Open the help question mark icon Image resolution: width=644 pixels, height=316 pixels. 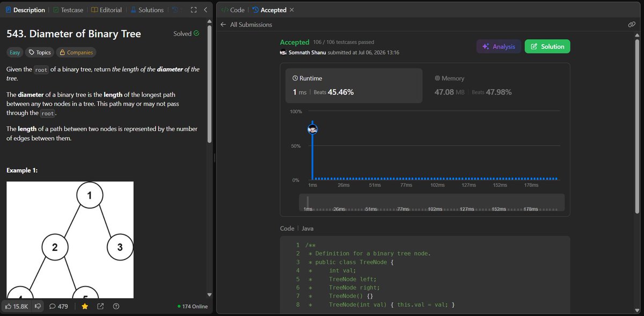pos(116,306)
